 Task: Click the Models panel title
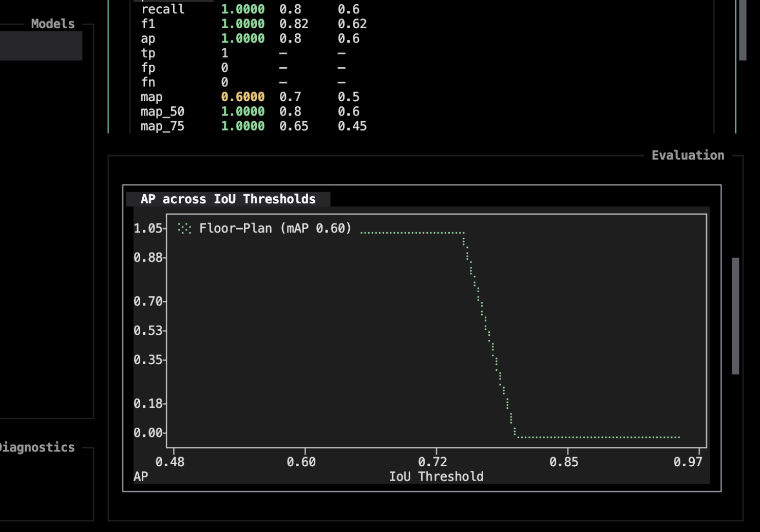[x=53, y=24]
